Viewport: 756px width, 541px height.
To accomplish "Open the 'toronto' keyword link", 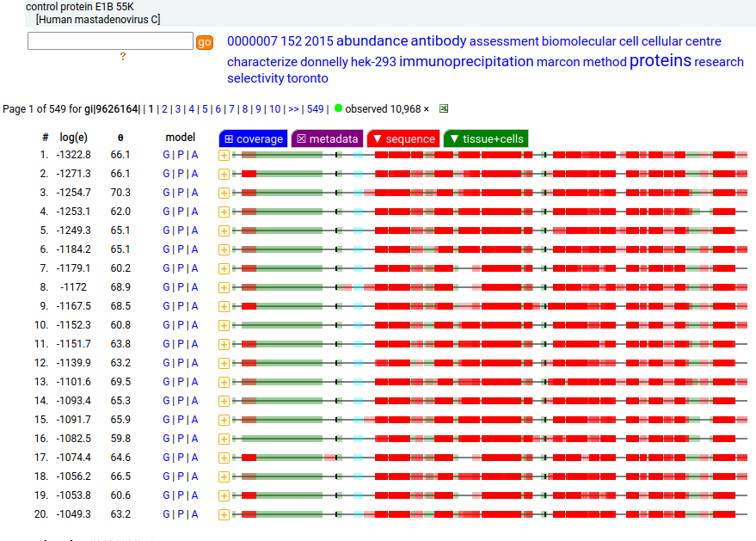I will click(307, 78).
